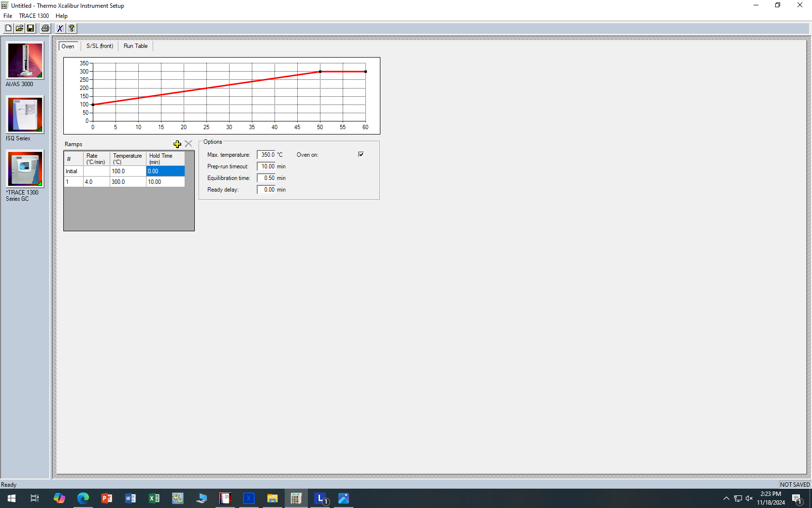Click the New method toolbar icon
Screen dimensions: 812x508
[x=8, y=28]
